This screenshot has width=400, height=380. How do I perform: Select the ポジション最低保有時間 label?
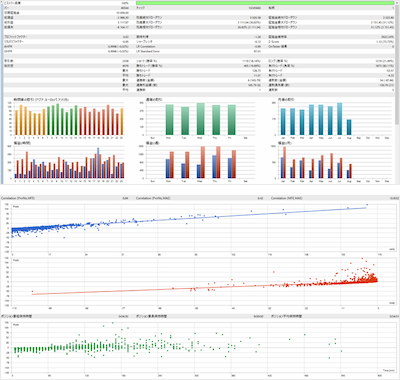(x=16, y=316)
